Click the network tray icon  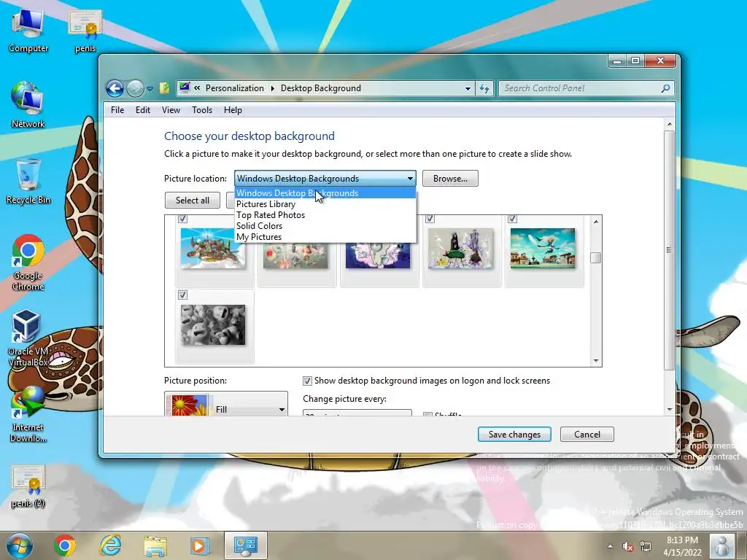click(x=646, y=546)
